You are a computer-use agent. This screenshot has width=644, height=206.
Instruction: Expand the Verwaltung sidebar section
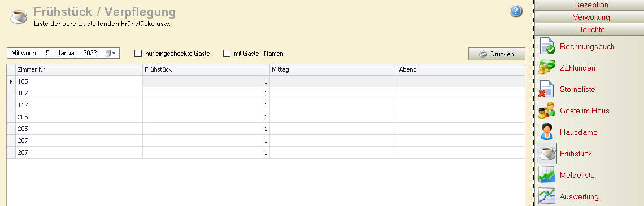[x=591, y=17]
